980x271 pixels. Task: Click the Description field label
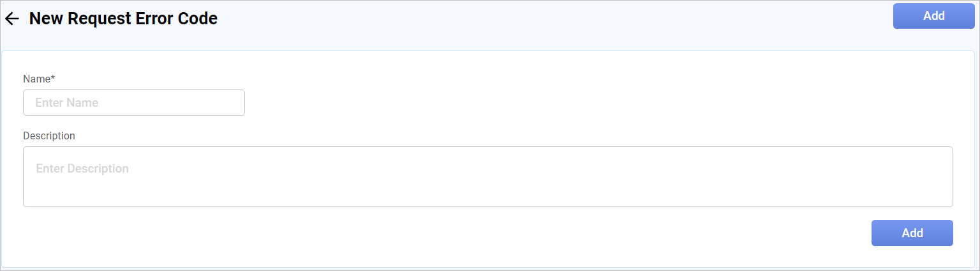(x=49, y=136)
